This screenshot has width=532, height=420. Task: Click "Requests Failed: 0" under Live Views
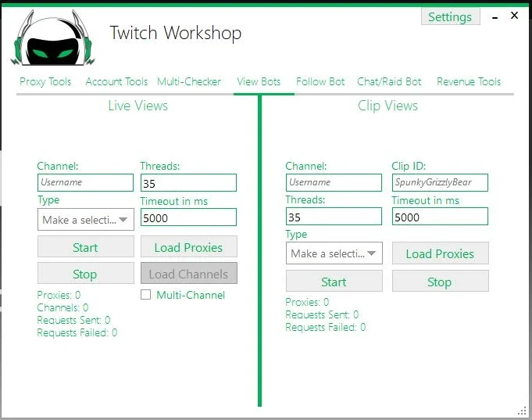(x=77, y=332)
